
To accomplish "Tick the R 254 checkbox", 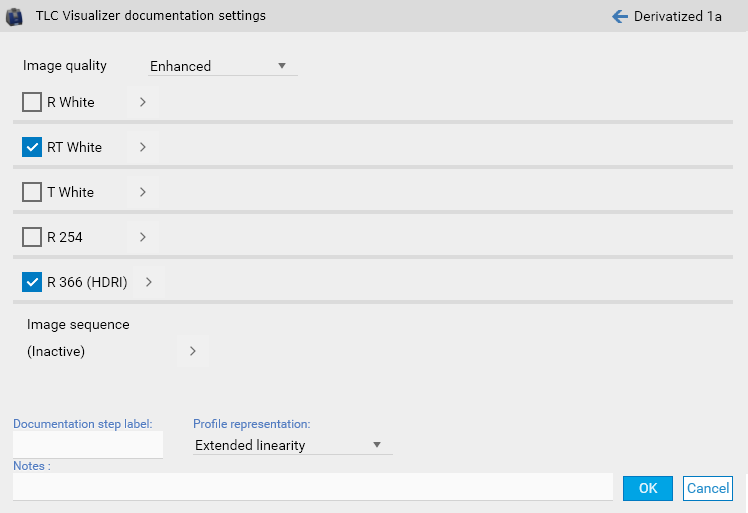I will click(32, 237).
